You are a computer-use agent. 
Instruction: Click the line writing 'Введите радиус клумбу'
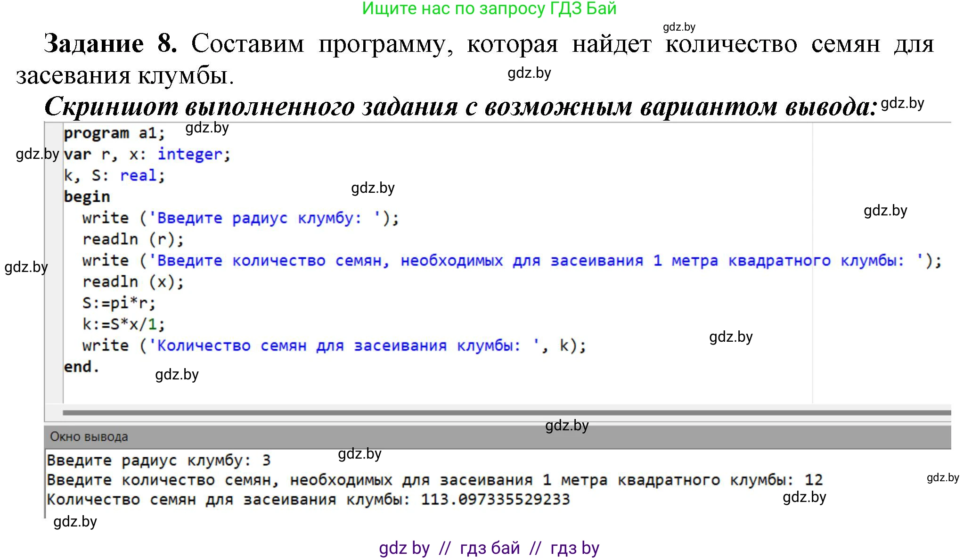[241, 218]
